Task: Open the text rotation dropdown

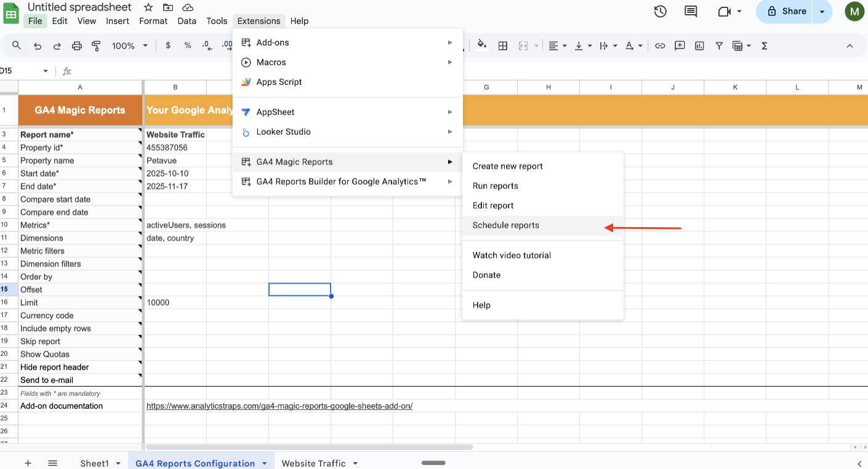Action: click(633, 46)
